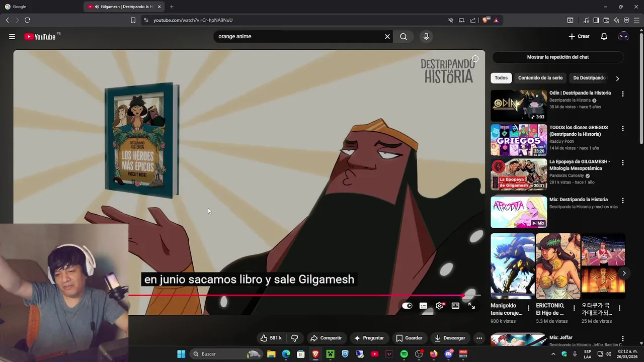Switch to theater mode view
The width and height of the screenshot is (644, 362).
pyautogui.click(x=455, y=306)
